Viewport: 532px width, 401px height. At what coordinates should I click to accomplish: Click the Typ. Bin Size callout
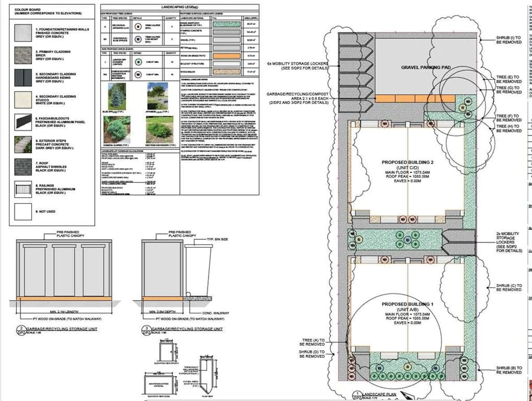click(217, 239)
